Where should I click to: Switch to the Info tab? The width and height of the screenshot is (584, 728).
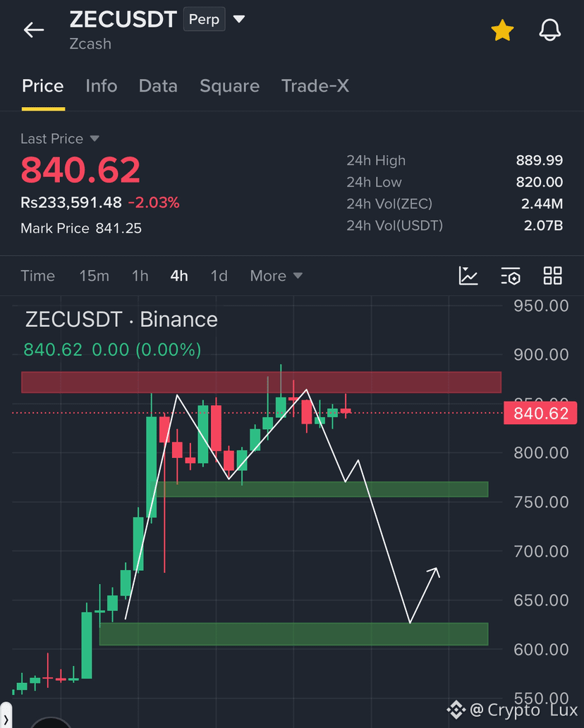[x=102, y=87]
